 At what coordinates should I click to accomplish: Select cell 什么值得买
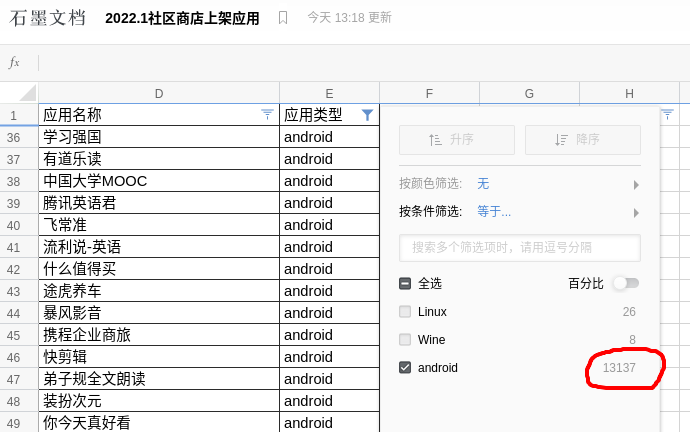pos(159,269)
